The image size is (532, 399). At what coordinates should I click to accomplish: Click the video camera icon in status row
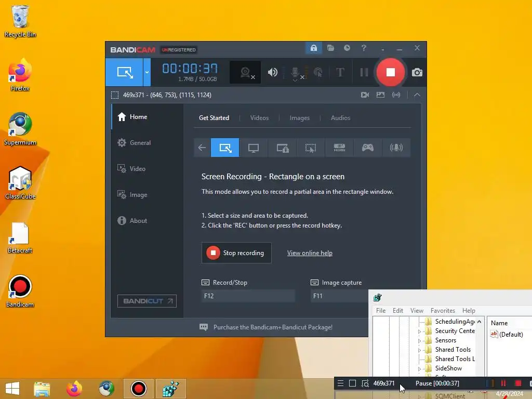pos(365,95)
